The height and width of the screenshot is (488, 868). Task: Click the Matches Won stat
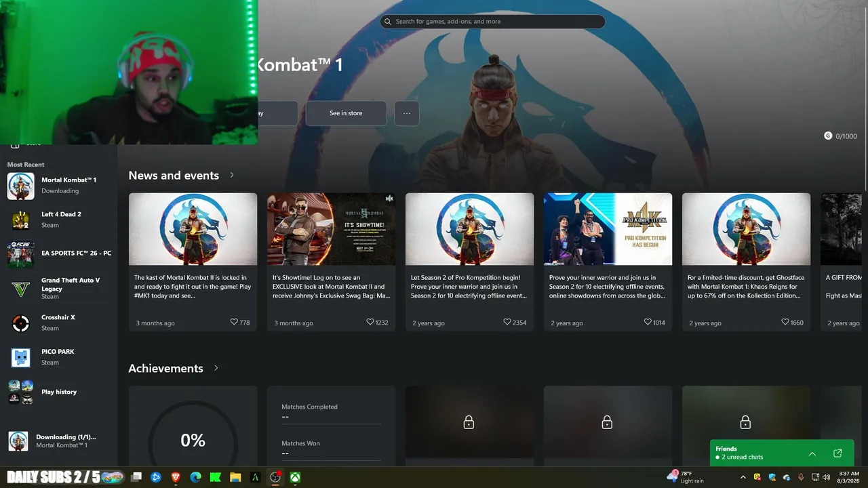tap(331, 448)
